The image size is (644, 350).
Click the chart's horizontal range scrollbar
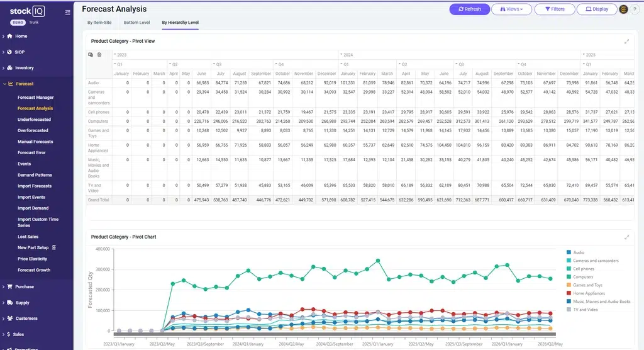pyautogui.click(x=335, y=334)
